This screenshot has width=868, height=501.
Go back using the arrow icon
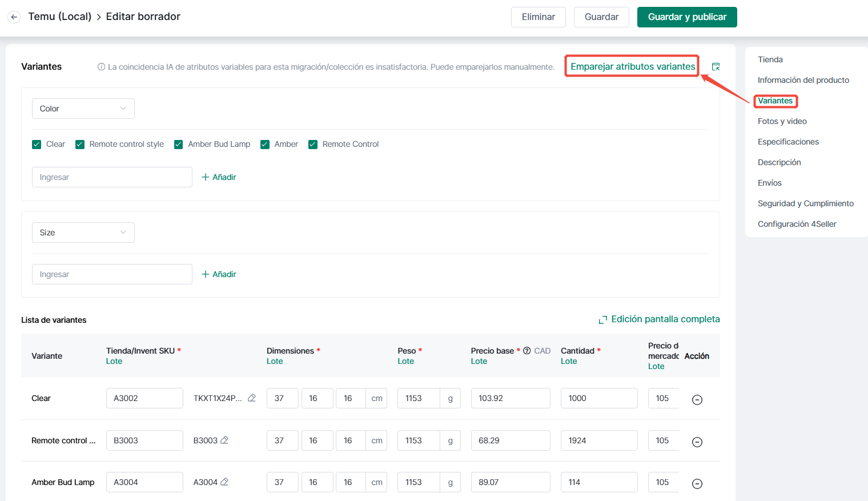[x=14, y=17]
